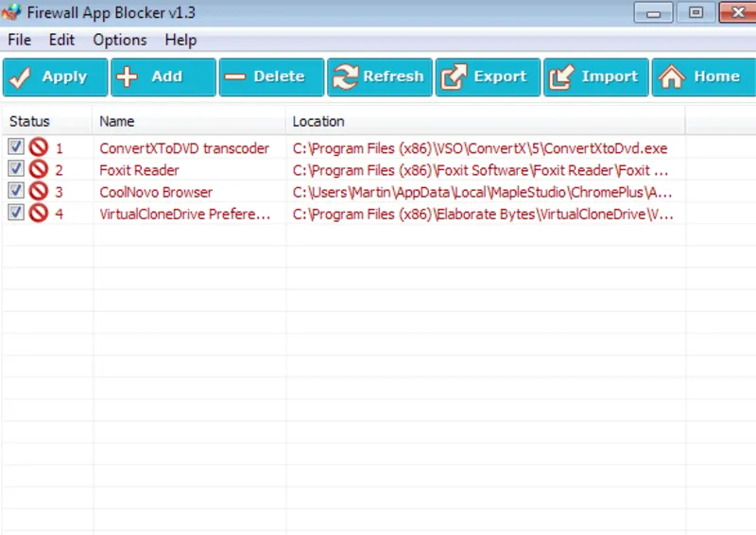Uncheck the VirtualCloneDrive checkbox
Viewport: 756px width, 535px height.
(16, 213)
